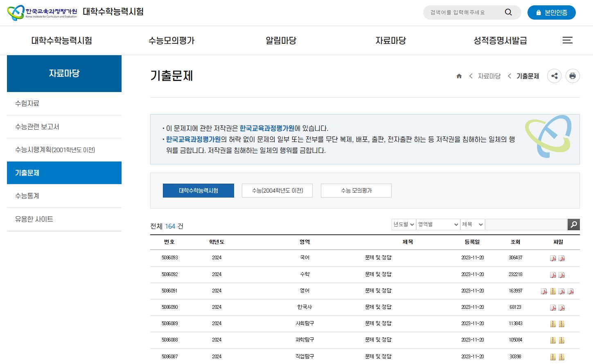Download the ZIP file for 직업탐구 row

tap(552, 356)
